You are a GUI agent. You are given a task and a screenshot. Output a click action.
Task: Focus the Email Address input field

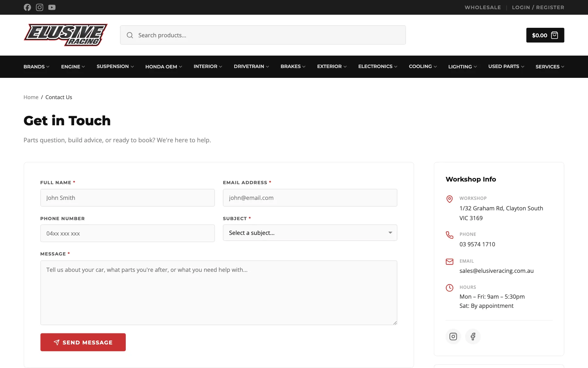pyautogui.click(x=310, y=198)
